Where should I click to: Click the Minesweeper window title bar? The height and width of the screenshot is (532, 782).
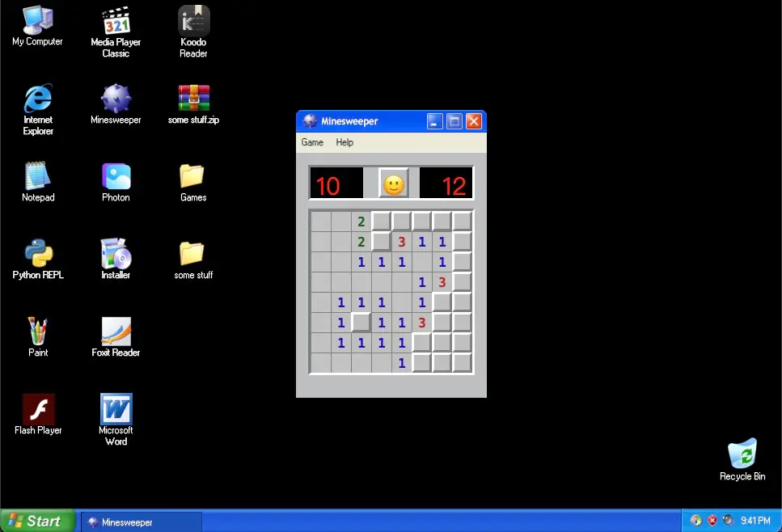tap(391, 121)
